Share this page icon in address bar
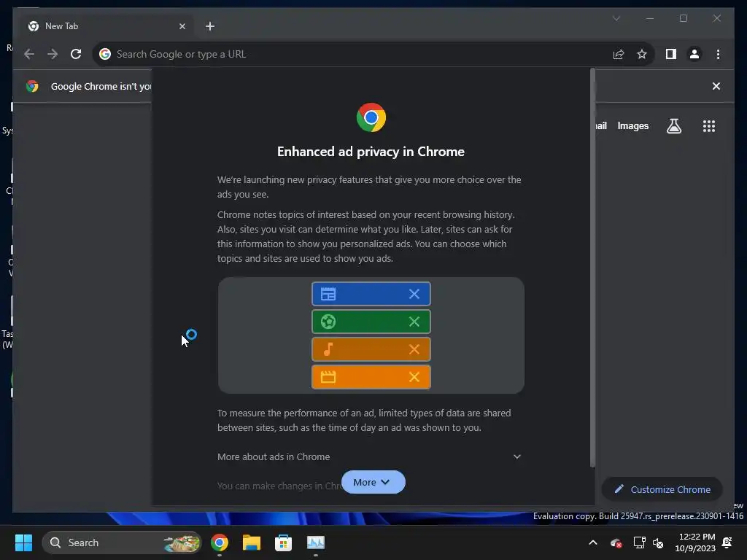Viewport: 747px width, 560px height. 619,54
